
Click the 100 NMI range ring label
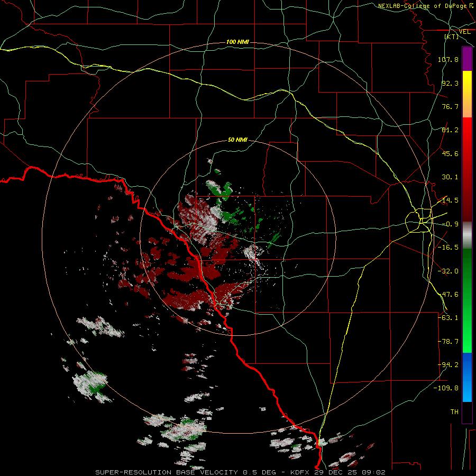pyautogui.click(x=237, y=42)
